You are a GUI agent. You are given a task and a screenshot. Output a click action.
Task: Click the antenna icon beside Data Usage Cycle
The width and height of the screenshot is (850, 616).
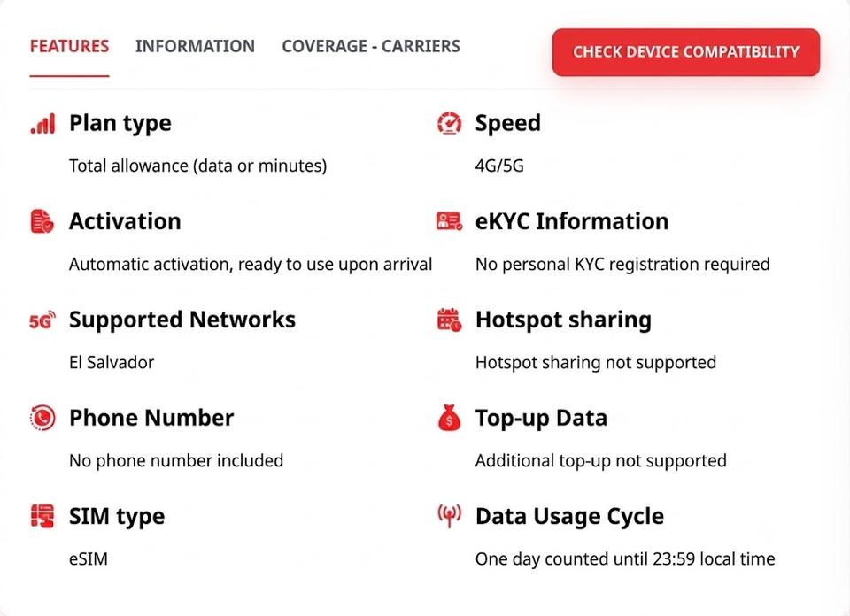point(450,516)
